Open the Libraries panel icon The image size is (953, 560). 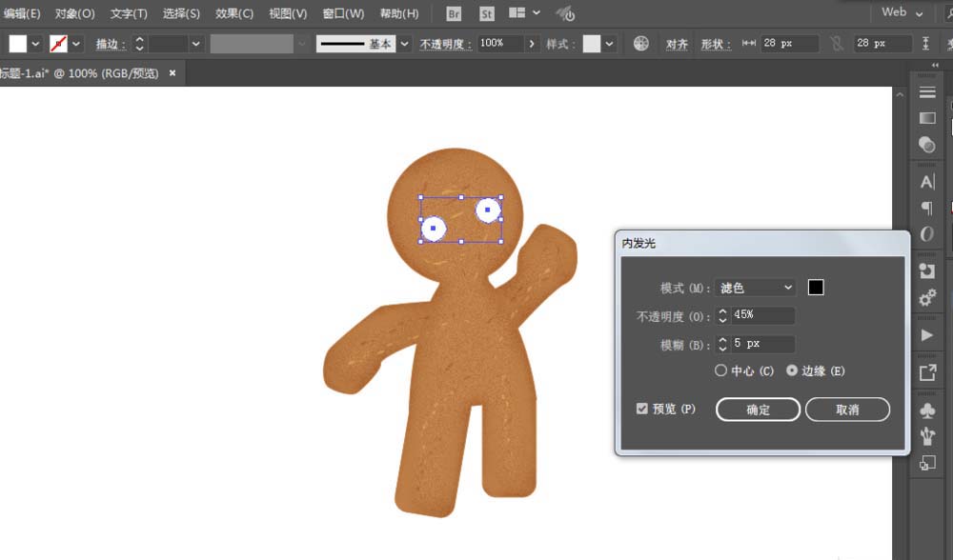(x=927, y=270)
